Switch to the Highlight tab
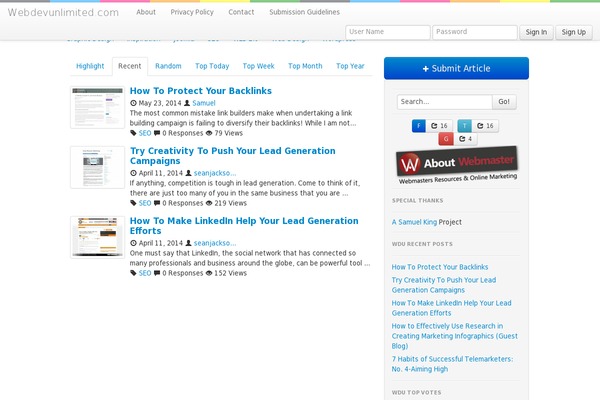600x400 pixels. coord(90,66)
